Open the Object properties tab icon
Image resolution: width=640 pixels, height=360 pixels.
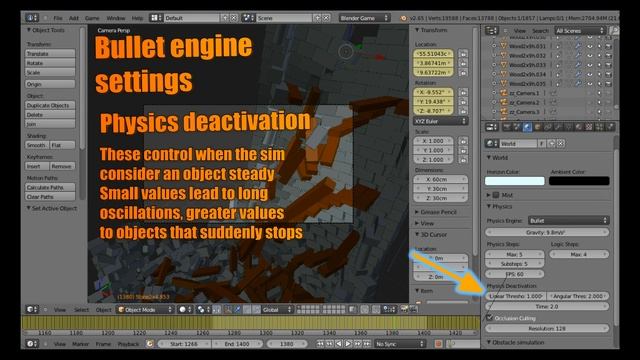pyautogui.click(x=537, y=127)
